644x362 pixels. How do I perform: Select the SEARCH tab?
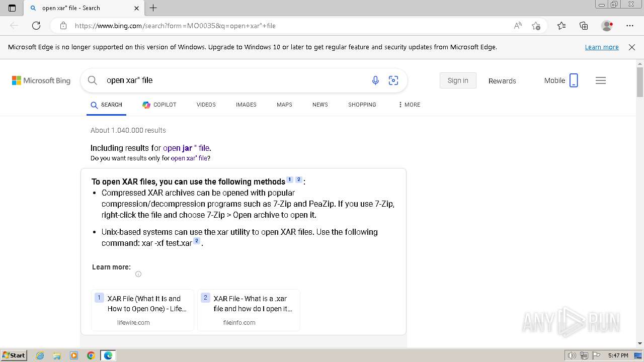pyautogui.click(x=106, y=105)
